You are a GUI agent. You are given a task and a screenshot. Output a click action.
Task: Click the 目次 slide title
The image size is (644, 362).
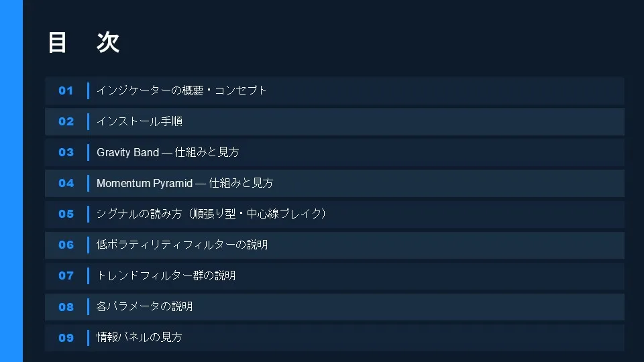coord(83,42)
